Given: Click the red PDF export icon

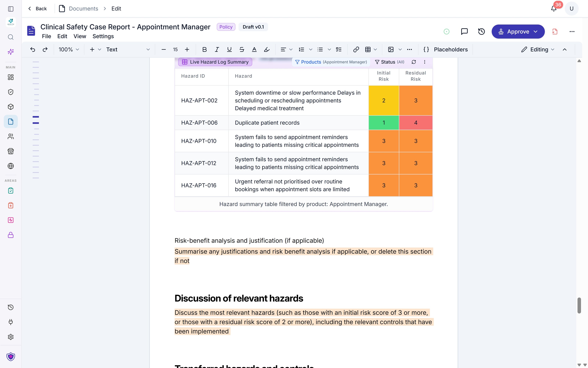Looking at the screenshot, I should pyautogui.click(x=555, y=31).
